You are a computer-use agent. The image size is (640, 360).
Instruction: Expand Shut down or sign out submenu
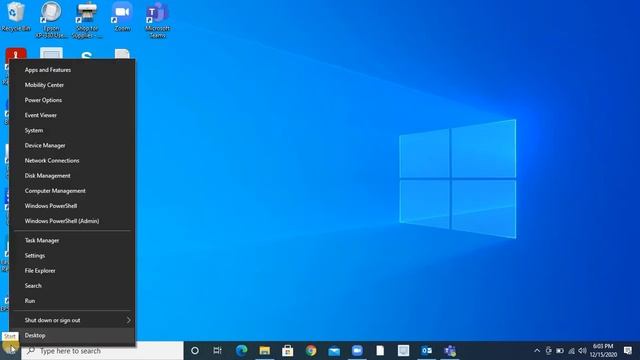pyautogui.click(x=72, y=320)
